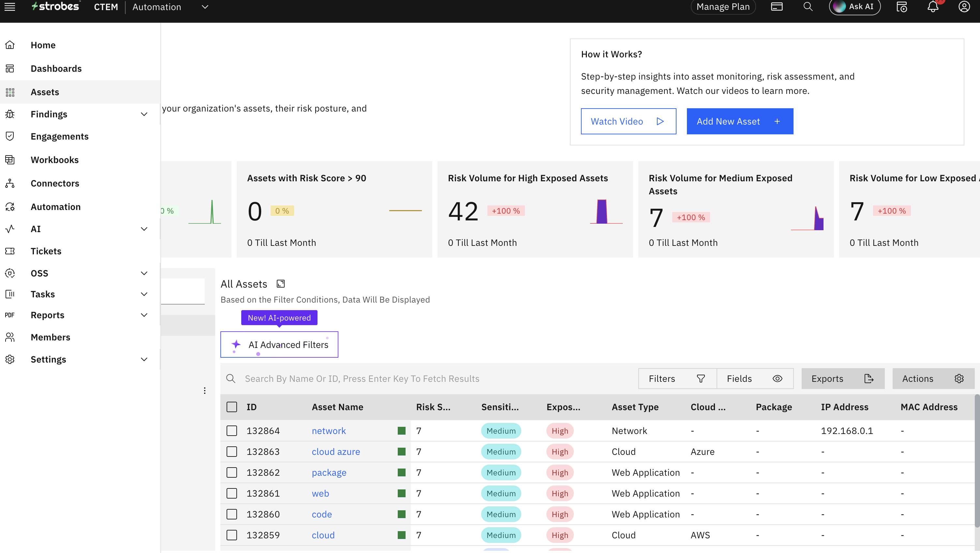
Task: Click the hamburger menu icon
Action: [10, 7]
